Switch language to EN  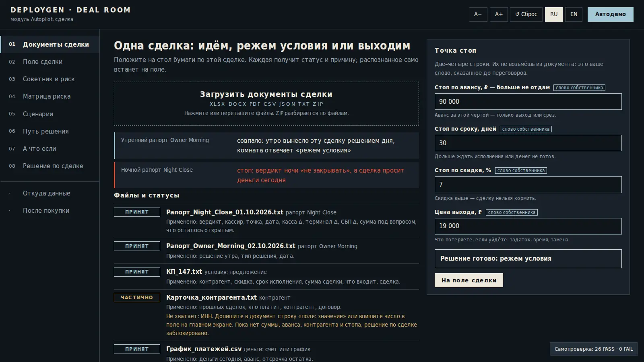[x=574, y=14]
